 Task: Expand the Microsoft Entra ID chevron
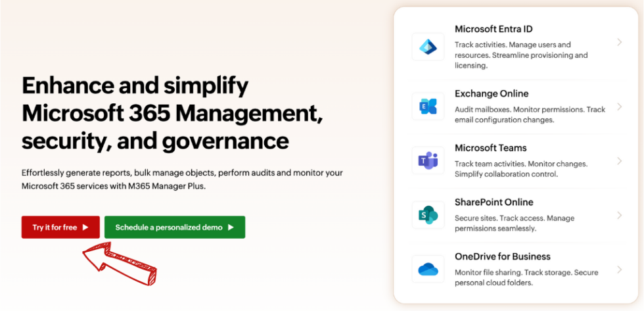620,42
